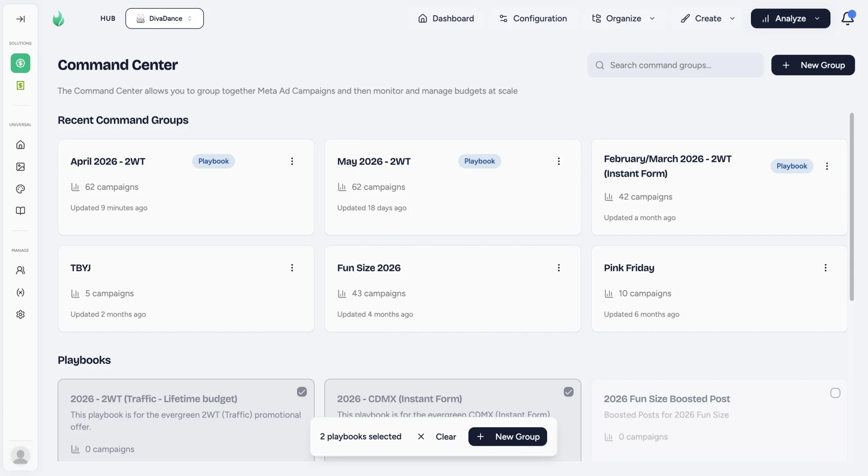
Task: Open options menu for Pink Friday
Action: click(826, 268)
